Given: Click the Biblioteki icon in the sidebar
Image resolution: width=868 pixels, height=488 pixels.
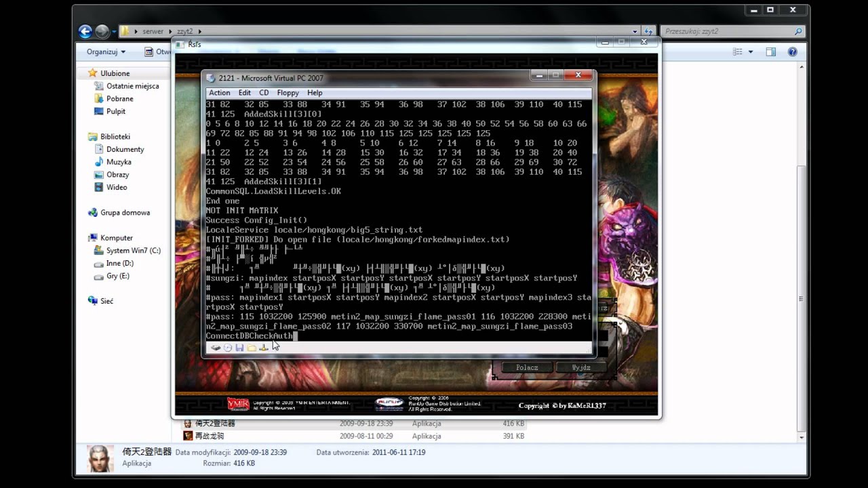Looking at the screenshot, I should [93, 136].
